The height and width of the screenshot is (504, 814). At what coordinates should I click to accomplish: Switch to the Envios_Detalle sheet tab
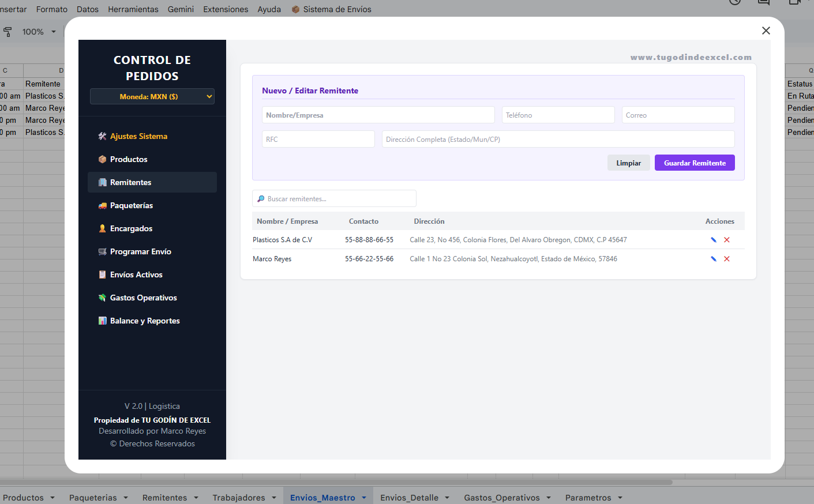coord(409,498)
